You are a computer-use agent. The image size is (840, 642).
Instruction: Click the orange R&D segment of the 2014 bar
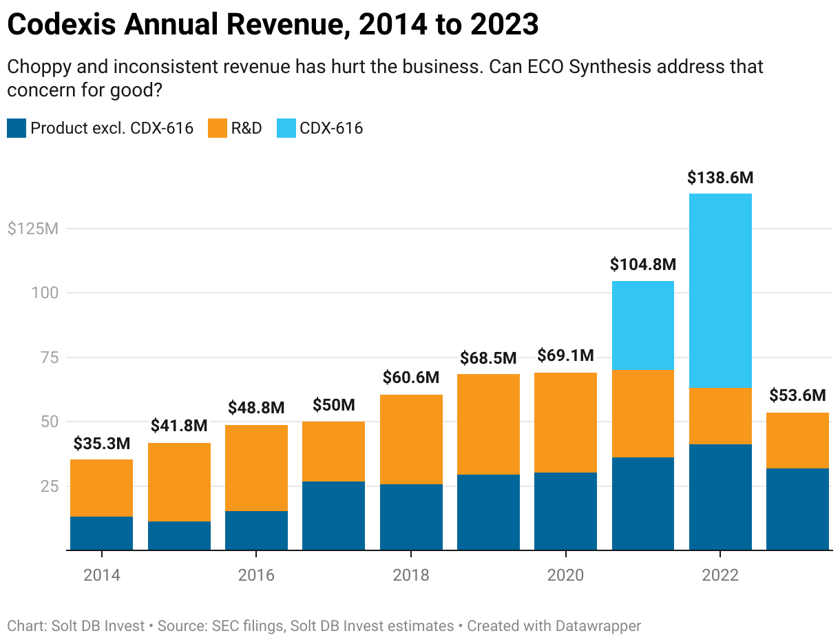(x=102, y=488)
